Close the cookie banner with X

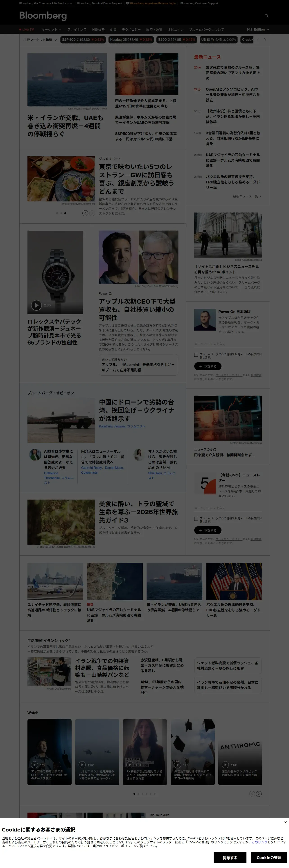coord(285,822)
